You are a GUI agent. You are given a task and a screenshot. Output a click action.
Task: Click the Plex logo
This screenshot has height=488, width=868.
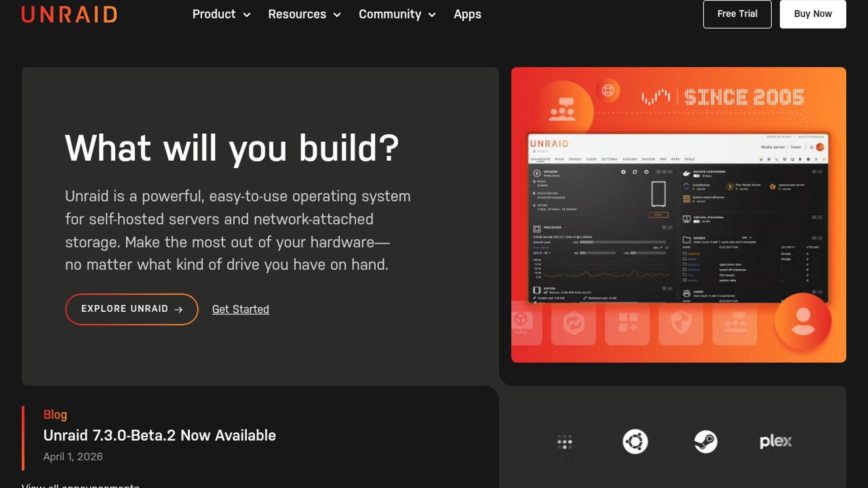pyautogui.click(x=776, y=441)
